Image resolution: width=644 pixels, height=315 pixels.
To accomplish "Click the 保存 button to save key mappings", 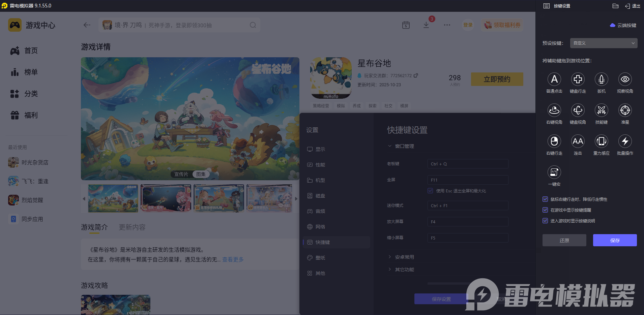I will tap(614, 240).
